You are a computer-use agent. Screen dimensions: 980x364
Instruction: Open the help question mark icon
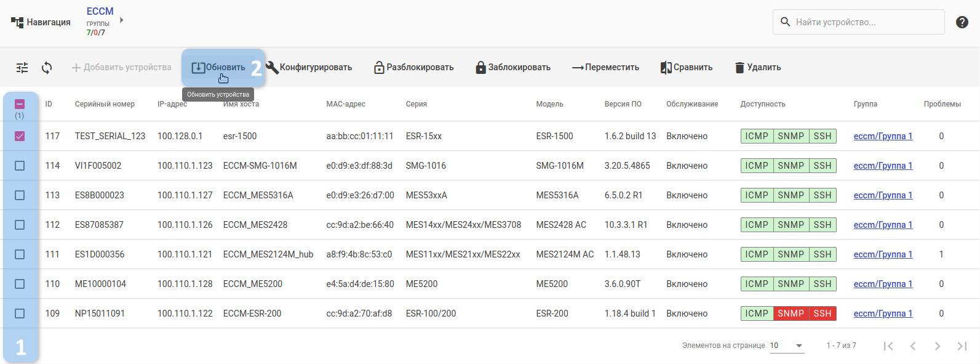pos(962,22)
